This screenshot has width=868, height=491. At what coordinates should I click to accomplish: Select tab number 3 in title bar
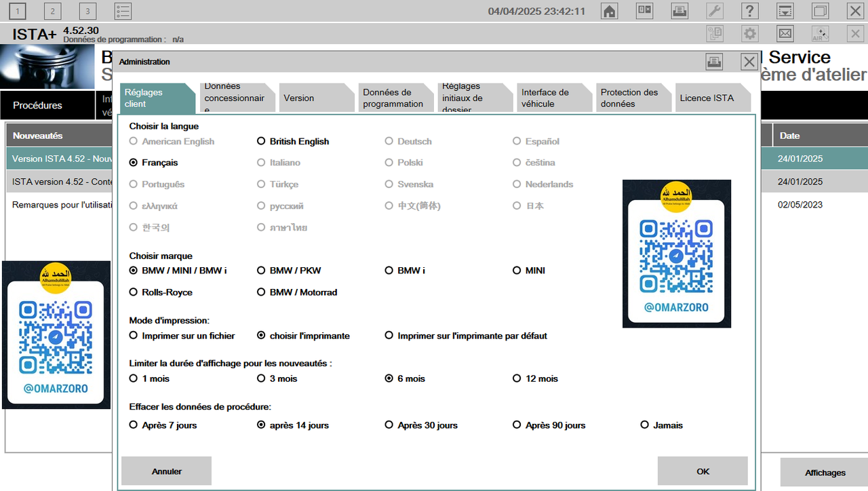tap(87, 11)
